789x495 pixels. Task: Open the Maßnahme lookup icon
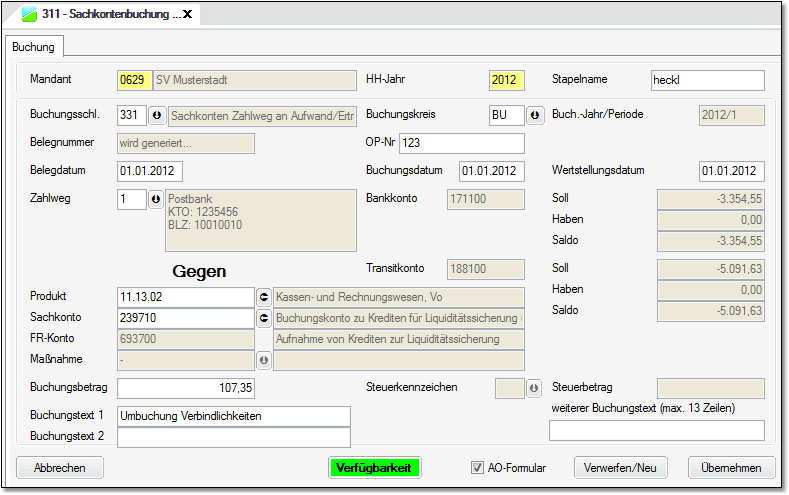tap(264, 360)
